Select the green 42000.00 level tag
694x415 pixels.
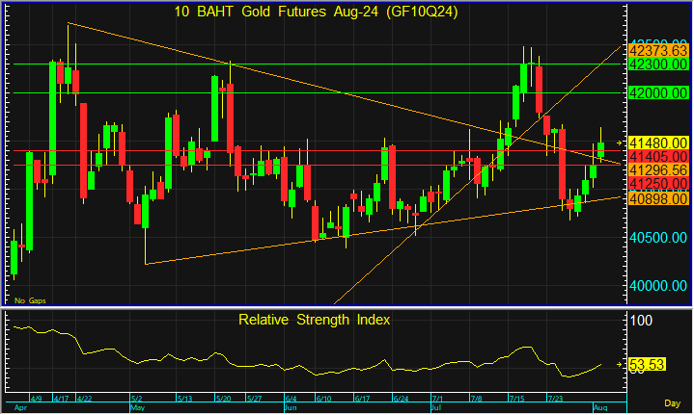[658, 93]
